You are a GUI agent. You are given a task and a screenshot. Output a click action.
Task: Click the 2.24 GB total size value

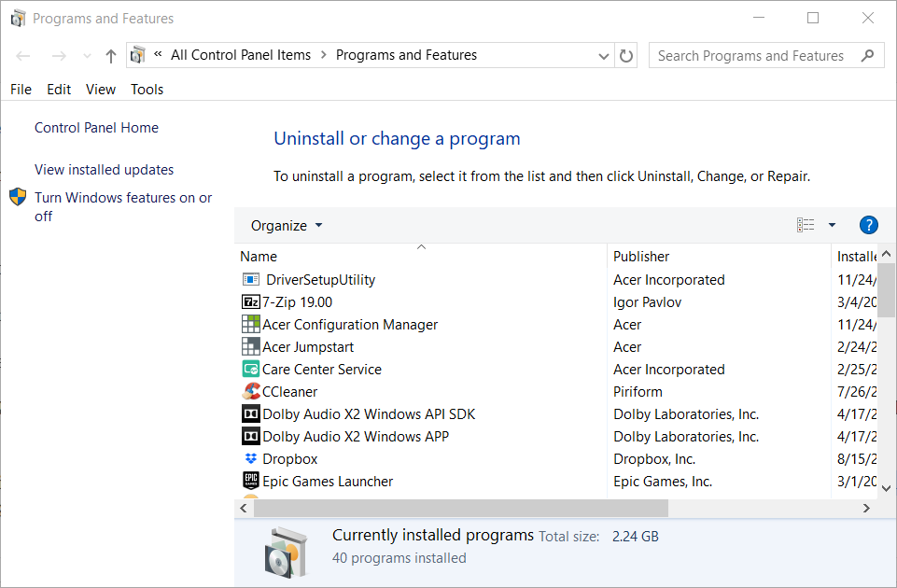(635, 537)
